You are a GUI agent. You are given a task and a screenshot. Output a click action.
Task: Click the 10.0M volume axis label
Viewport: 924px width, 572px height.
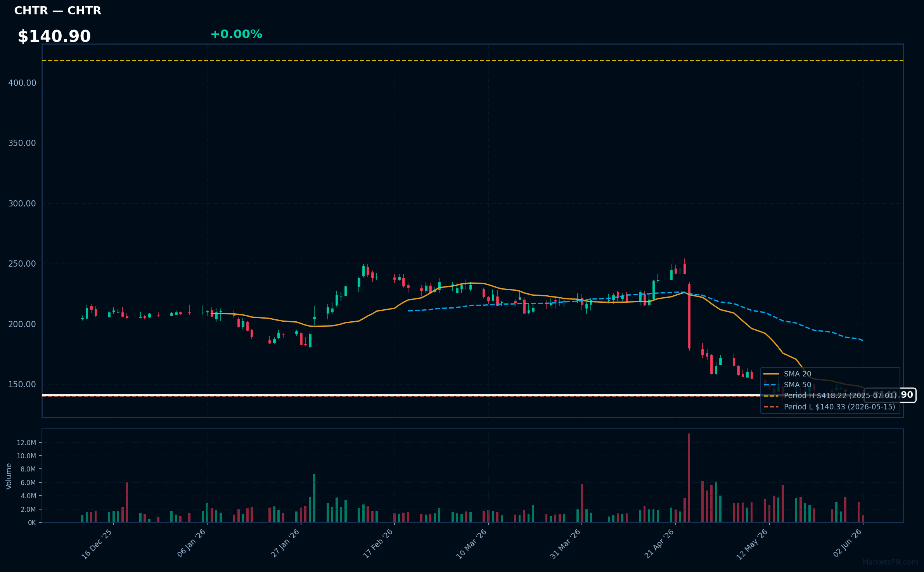[26, 456]
